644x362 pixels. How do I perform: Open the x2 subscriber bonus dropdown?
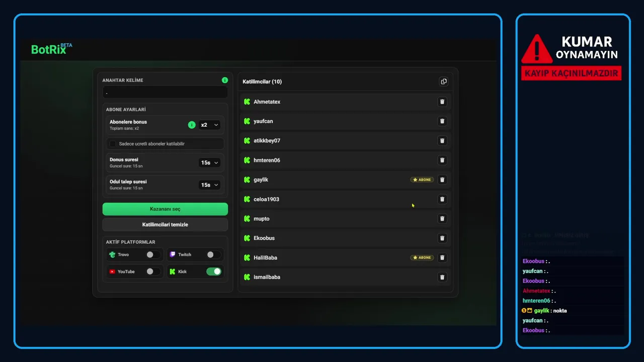[209, 125]
